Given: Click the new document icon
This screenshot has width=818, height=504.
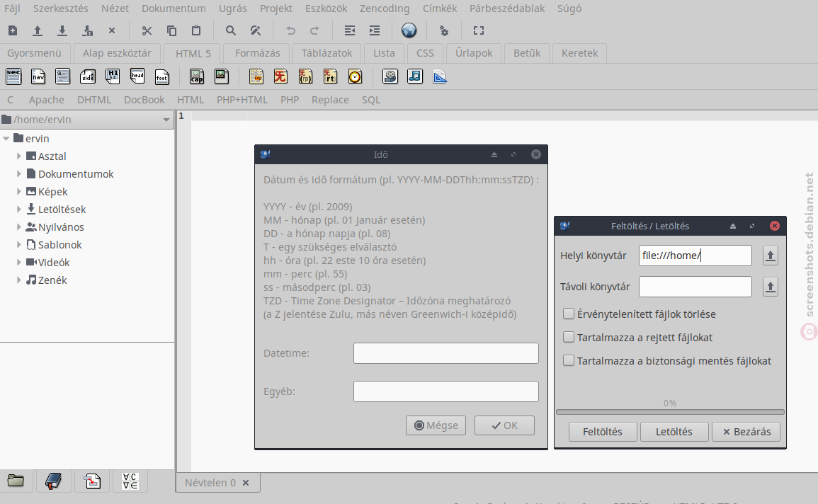Looking at the screenshot, I should 13,30.
